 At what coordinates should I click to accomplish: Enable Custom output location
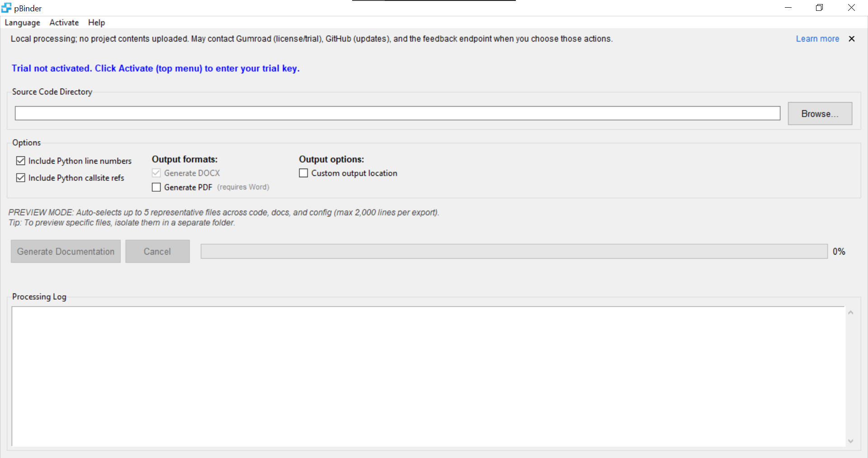303,173
